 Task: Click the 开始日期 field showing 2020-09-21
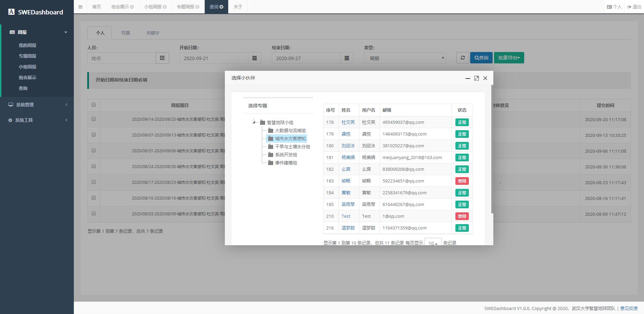click(x=214, y=58)
